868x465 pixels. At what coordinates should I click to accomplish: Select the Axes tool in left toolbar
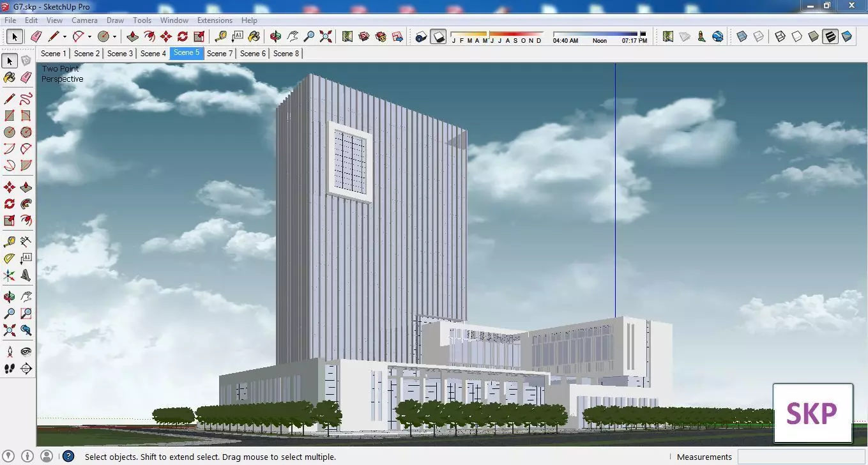10,275
